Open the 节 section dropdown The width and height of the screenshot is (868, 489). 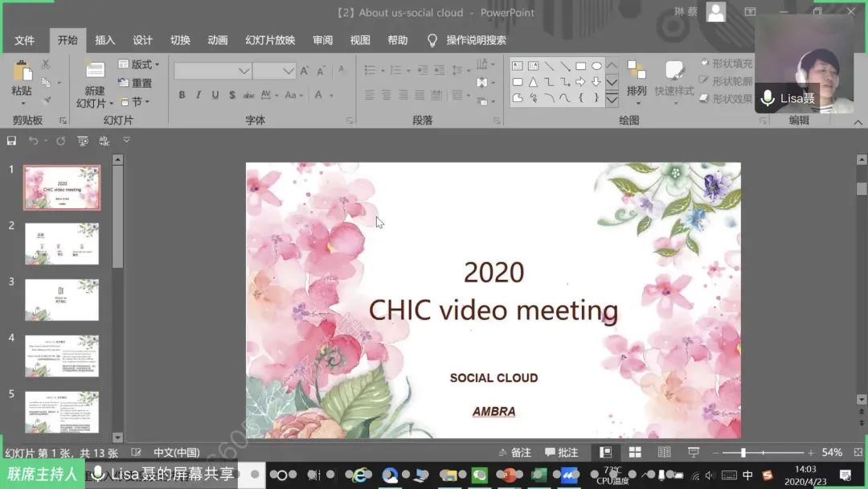pos(135,102)
